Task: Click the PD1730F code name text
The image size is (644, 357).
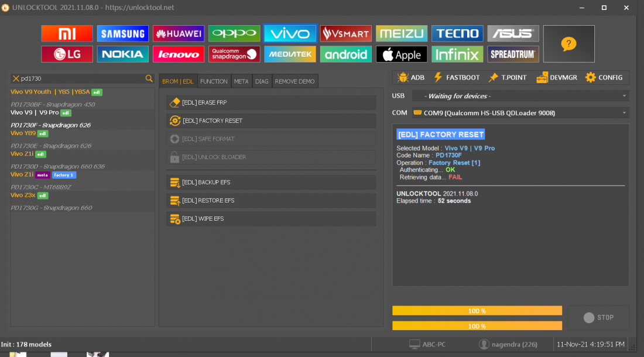Action: pos(448,156)
